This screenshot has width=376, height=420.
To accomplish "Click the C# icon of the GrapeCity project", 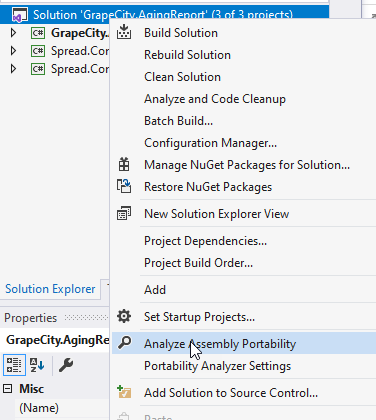I will pos(38,33).
